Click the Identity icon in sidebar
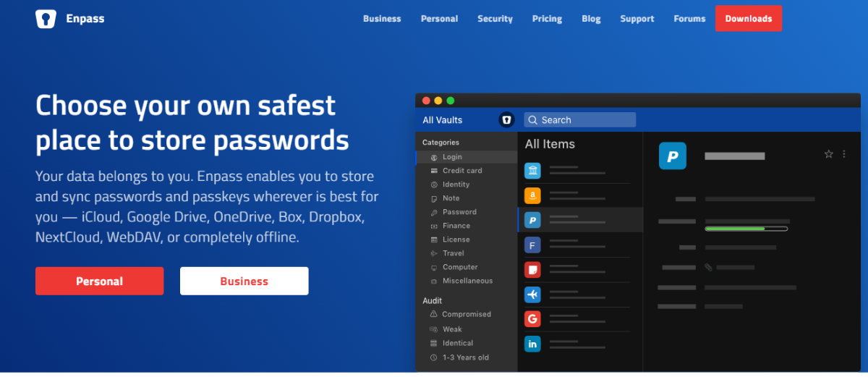This screenshot has height=377, width=868. (434, 185)
